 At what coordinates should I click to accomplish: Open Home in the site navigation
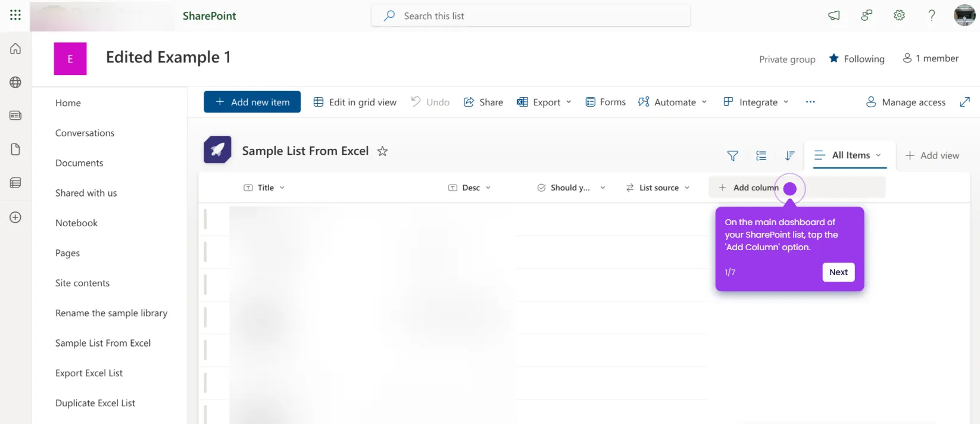tap(68, 103)
